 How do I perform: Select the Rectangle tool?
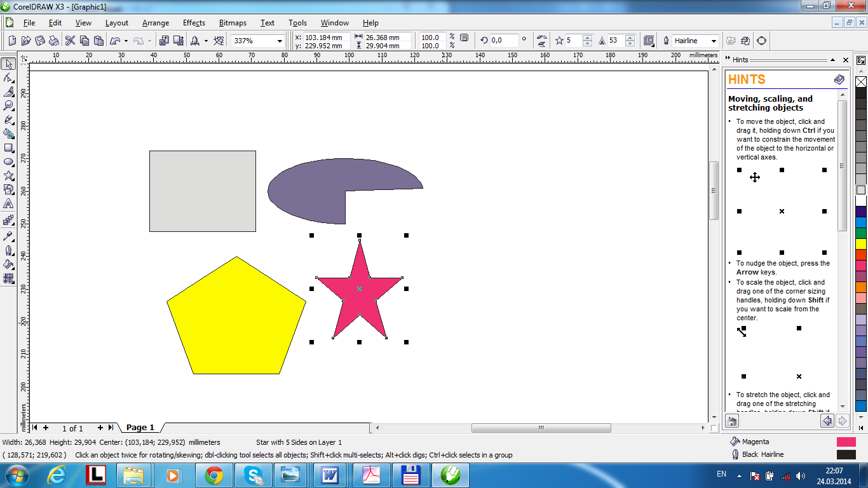click(8, 147)
